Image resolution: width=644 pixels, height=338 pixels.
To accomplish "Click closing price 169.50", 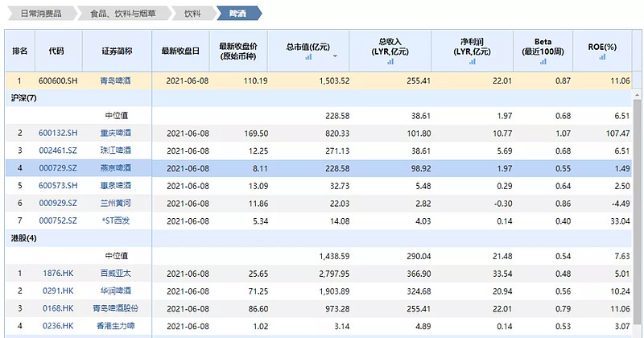I will click(x=256, y=134).
